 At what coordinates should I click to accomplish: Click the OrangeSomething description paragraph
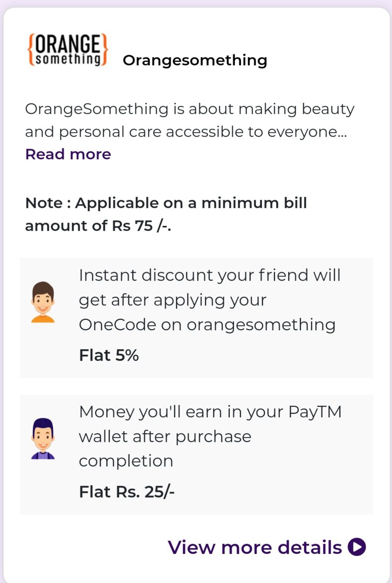[x=190, y=120]
